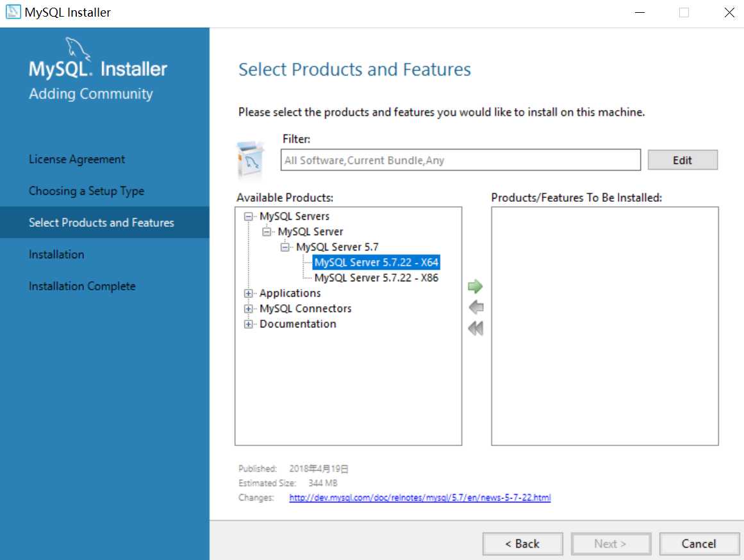
Task: Click the single gray remove arrow
Action: pos(475,308)
